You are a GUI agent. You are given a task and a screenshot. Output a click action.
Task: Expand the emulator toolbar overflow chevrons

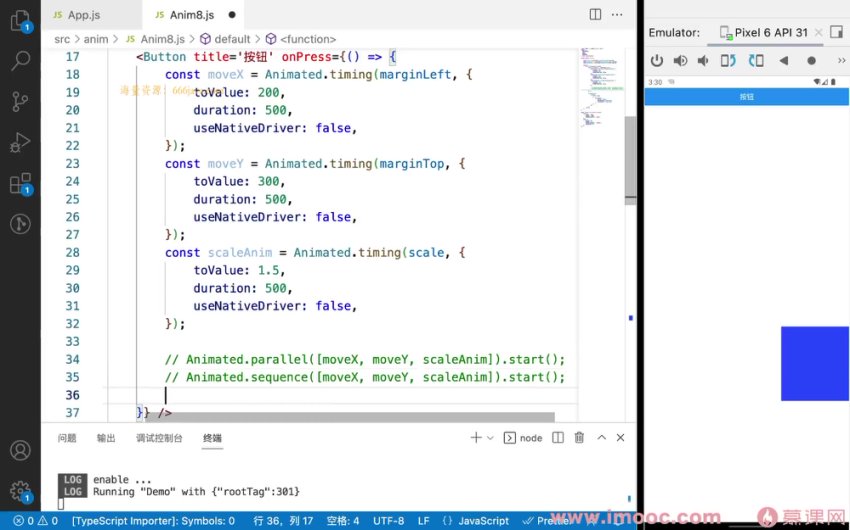coord(839,61)
